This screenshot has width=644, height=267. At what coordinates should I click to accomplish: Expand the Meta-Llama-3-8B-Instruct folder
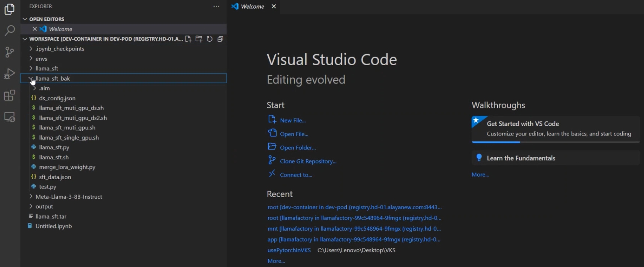coord(31,196)
